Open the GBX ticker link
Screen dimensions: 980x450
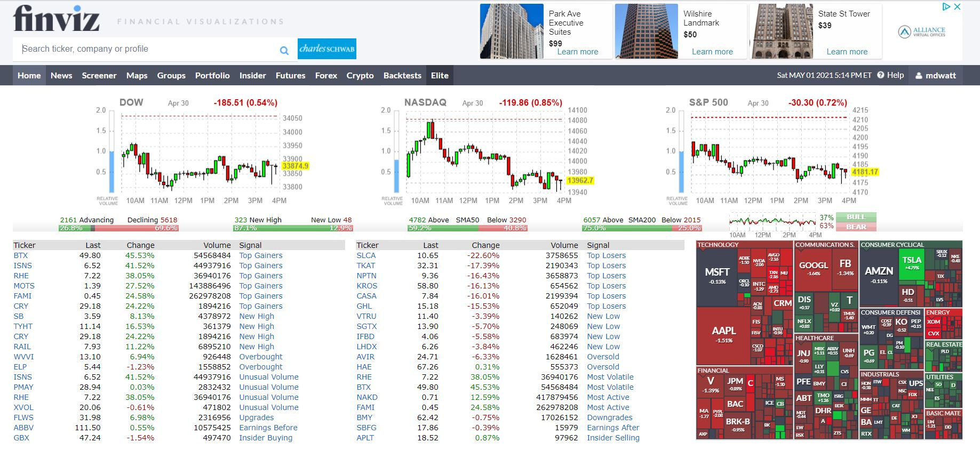point(21,438)
